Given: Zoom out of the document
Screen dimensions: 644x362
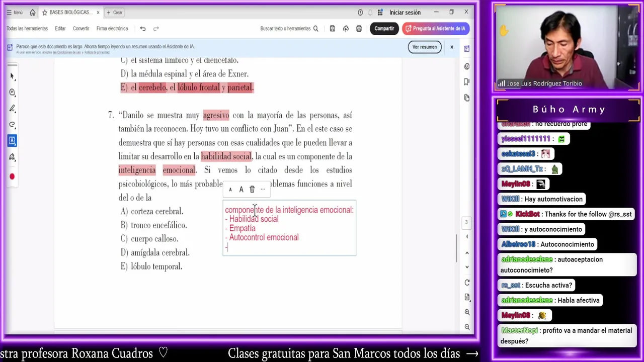Looking at the screenshot, I should [467, 327].
